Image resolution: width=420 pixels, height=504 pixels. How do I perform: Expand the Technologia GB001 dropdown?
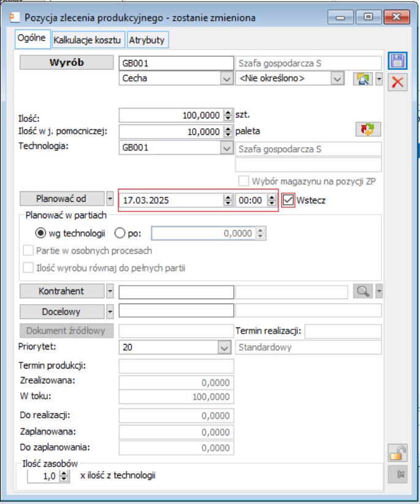226,148
